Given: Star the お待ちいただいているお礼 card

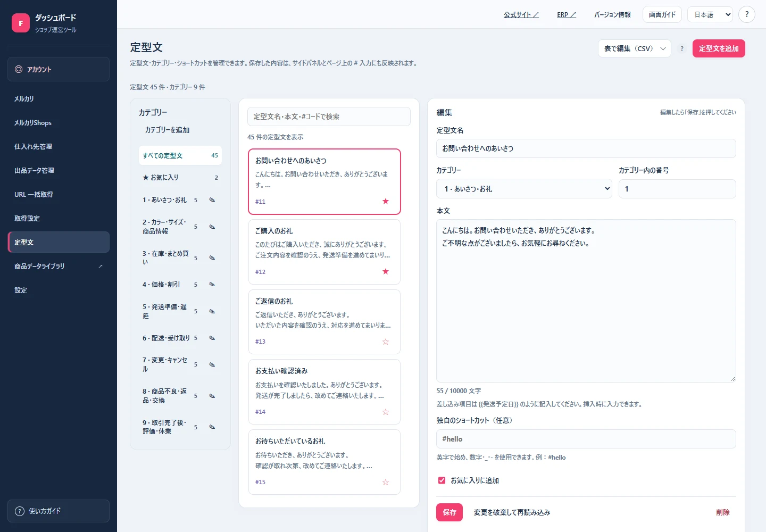Looking at the screenshot, I should pyautogui.click(x=386, y=482).
